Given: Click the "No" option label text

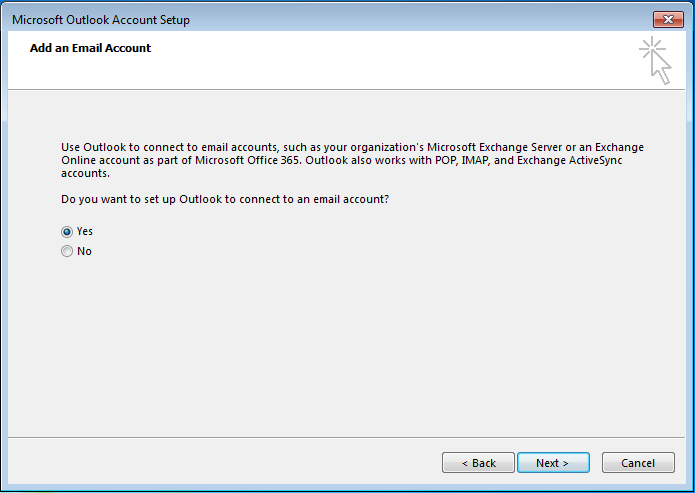Looking at the screenshot, I should pyautogui.click(x=84, y=251).
